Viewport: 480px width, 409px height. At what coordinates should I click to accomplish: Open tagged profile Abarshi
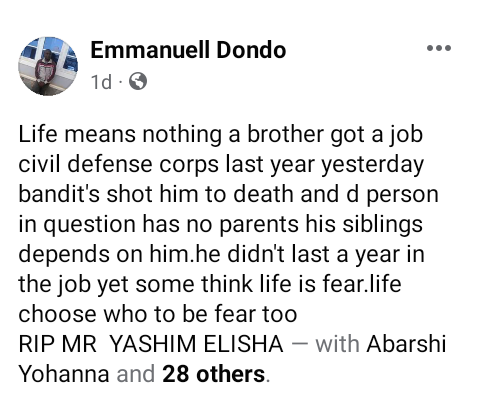[x=406, y=344]
